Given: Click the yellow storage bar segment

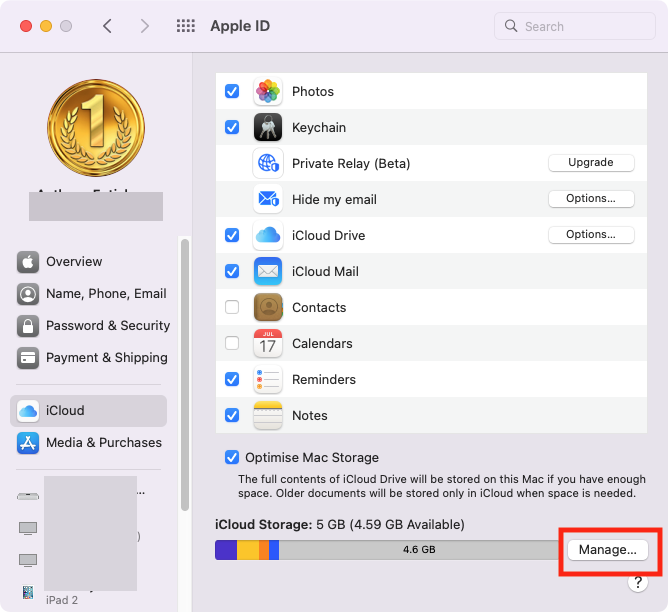Looking at the screenshot, I should point(248,550).
